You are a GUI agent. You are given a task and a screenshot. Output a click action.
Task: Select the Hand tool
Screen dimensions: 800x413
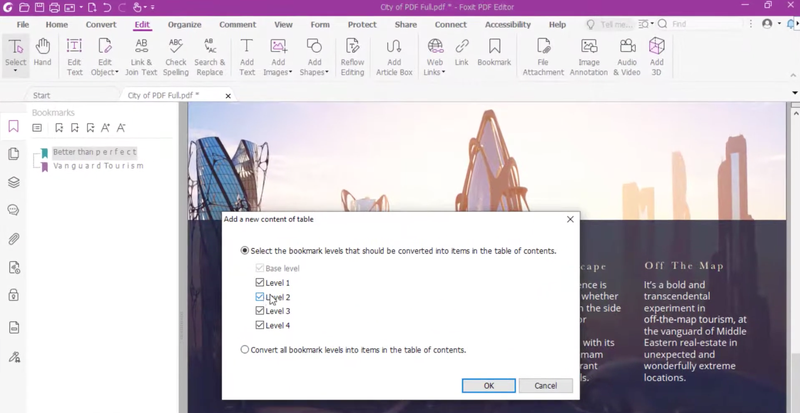pos(42,53)
